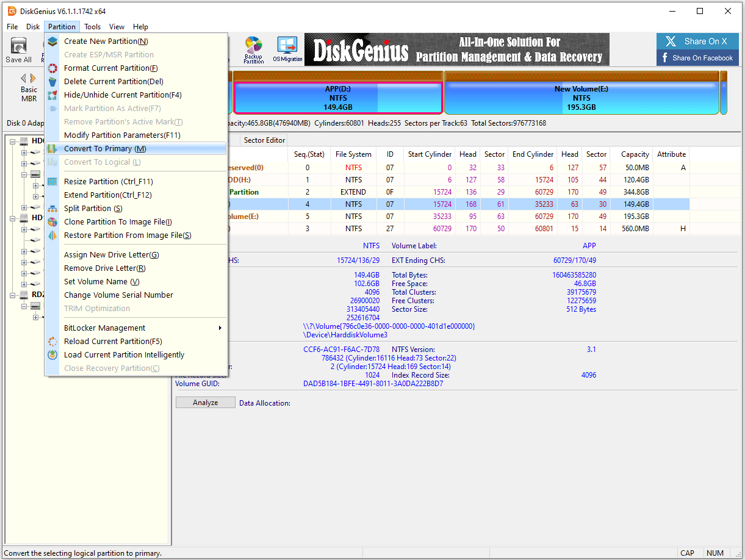Go to next disk with right arrow
745x560 pixels.
[x=32, y=78]
